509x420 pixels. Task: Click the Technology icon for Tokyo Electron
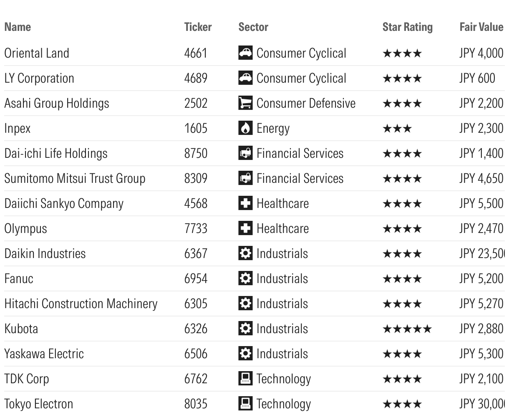[245, 404]
